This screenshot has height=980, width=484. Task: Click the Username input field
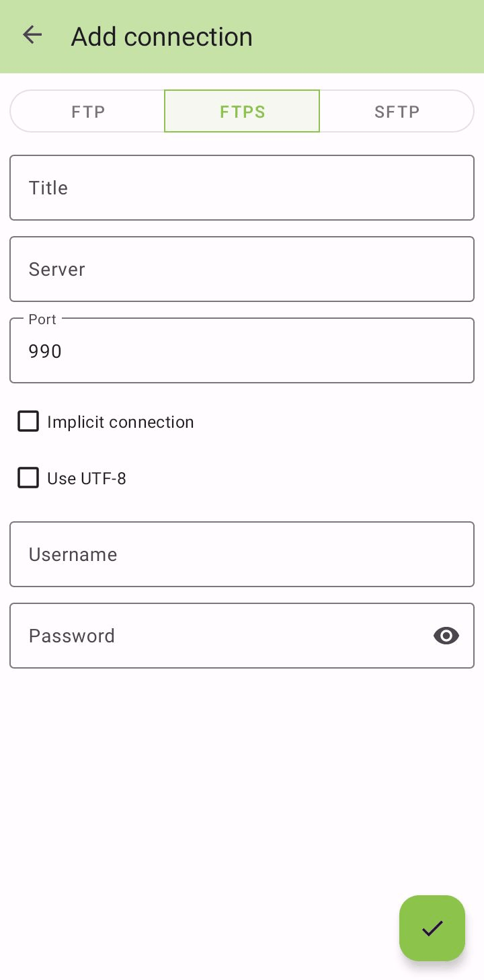click(x=242, y=554)
